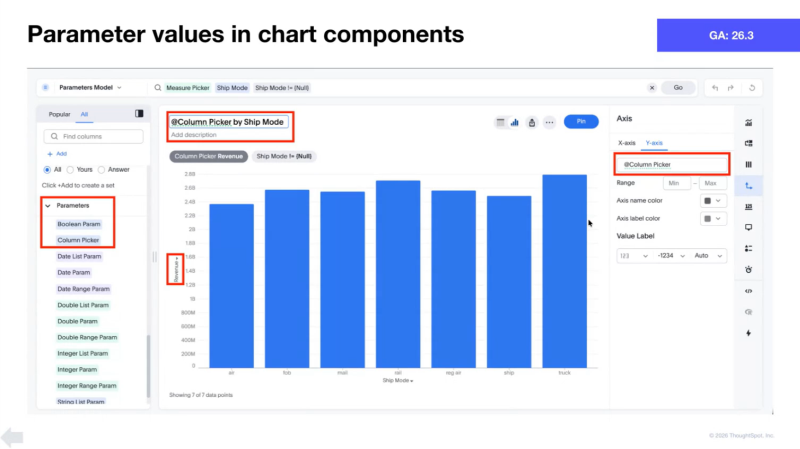Select the Answer radio button
800x449 pixels.
pyautogui.click(x=101, y=169)
